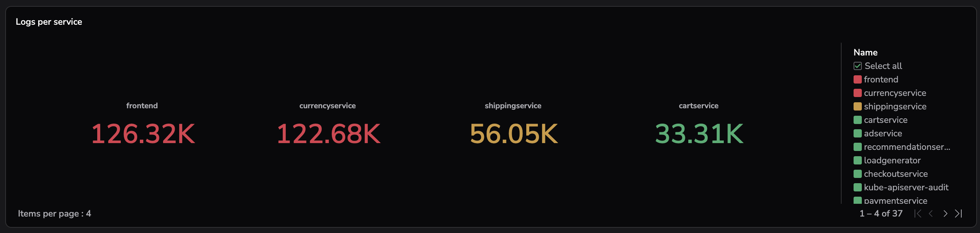
Task: Jump to the first page arrow
Action: pos(918,214)
